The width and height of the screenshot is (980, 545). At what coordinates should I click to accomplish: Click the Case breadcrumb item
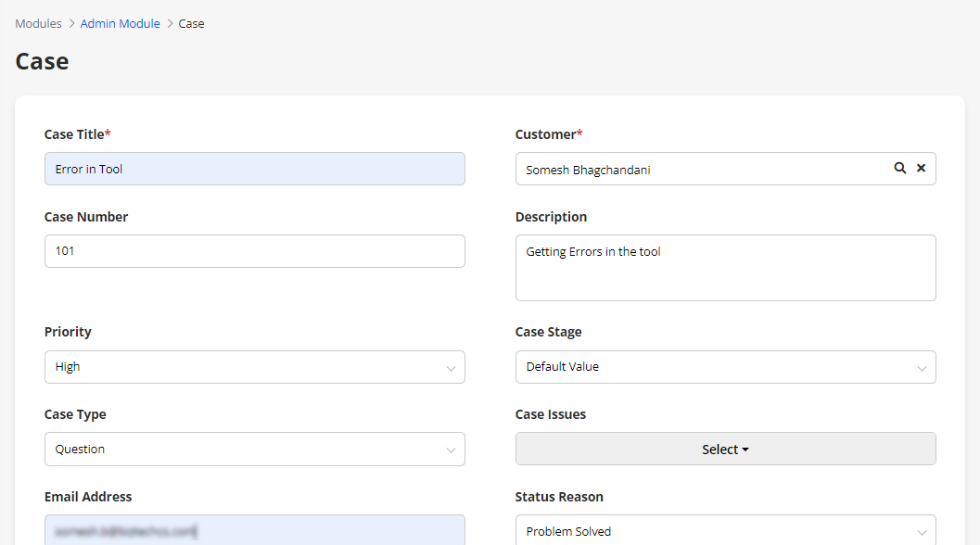(x=191, y=23)
